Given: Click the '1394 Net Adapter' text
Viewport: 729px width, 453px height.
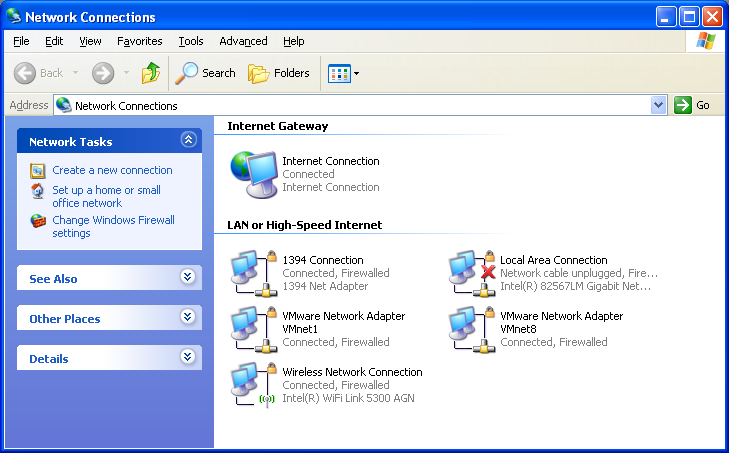Looking at the screenshot, I should click(325, 286).
